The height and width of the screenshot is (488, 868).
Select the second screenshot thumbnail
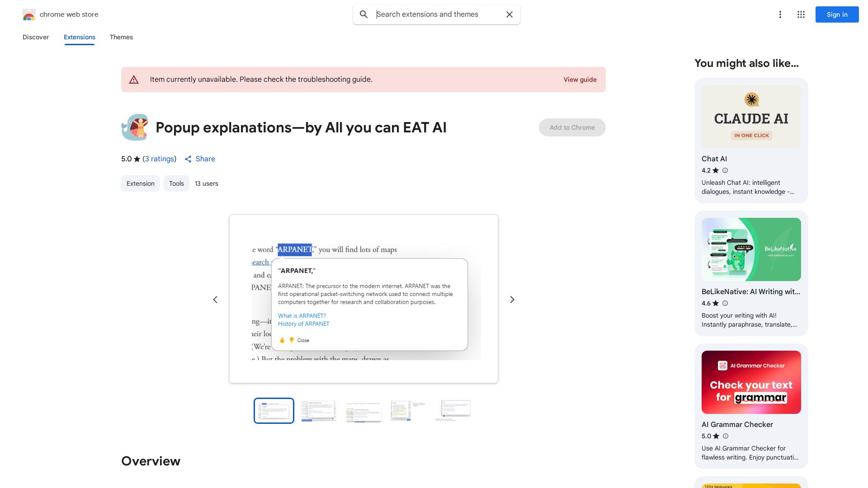(x=319, y=411)
